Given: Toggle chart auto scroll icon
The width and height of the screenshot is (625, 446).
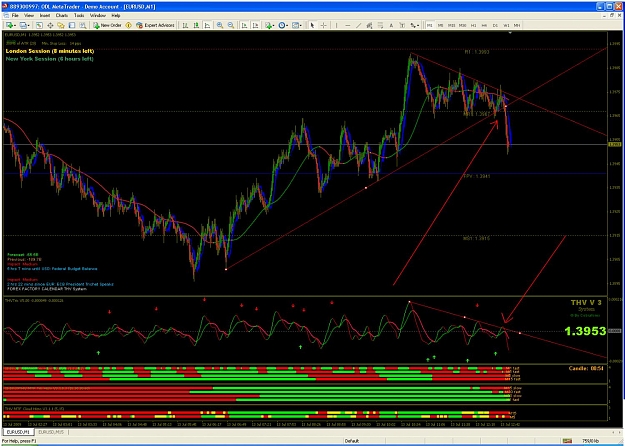Looking at the screenshot, I should [244, 25].
